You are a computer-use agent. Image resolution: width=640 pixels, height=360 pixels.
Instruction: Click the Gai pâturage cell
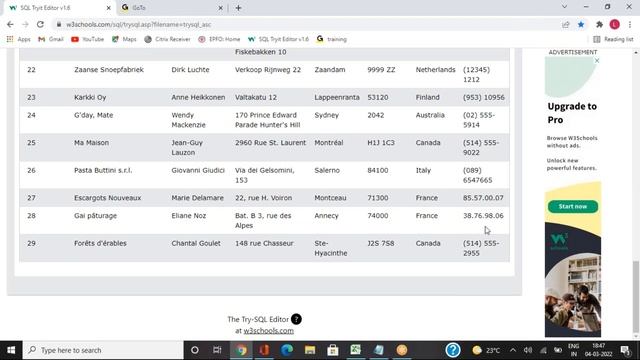pos(95,216)
